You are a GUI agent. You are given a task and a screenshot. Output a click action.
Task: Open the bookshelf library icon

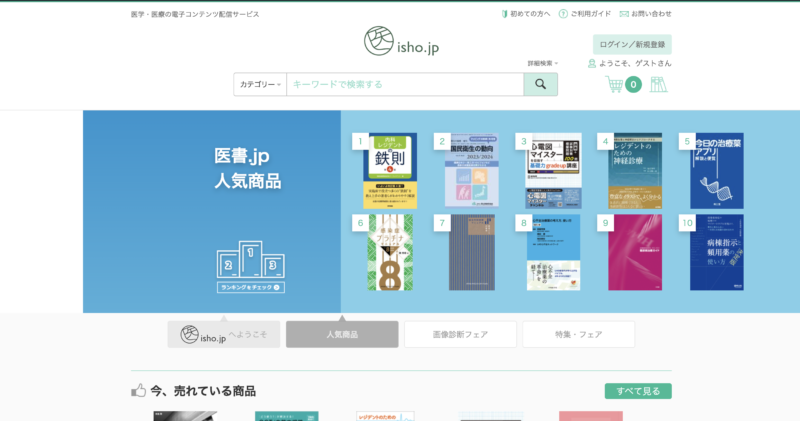[x=658, y=84]
